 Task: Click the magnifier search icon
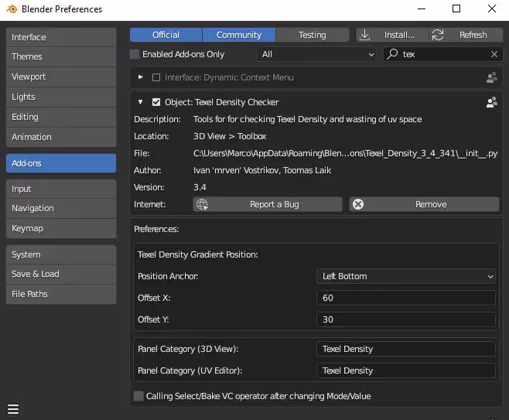coord(392,54)
